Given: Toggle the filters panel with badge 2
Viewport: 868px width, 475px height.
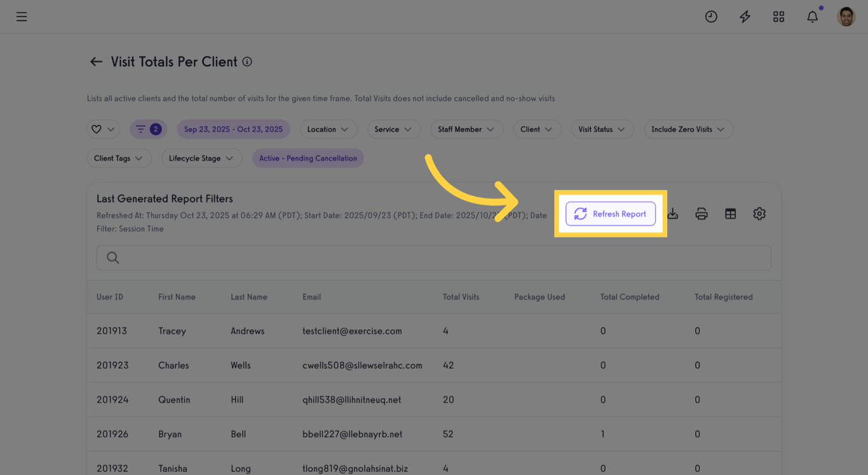Looking at the screenshot, I should [x=148, y=128].
